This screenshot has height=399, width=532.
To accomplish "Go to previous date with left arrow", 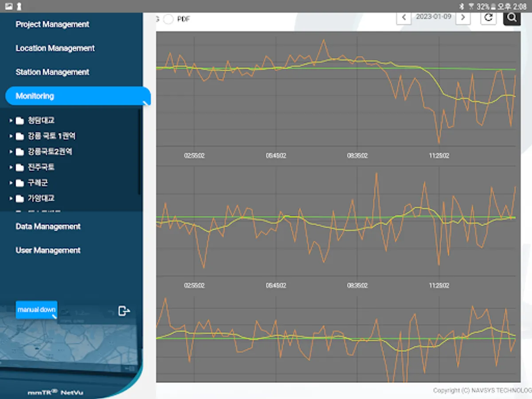I will (x=403, y=18).
